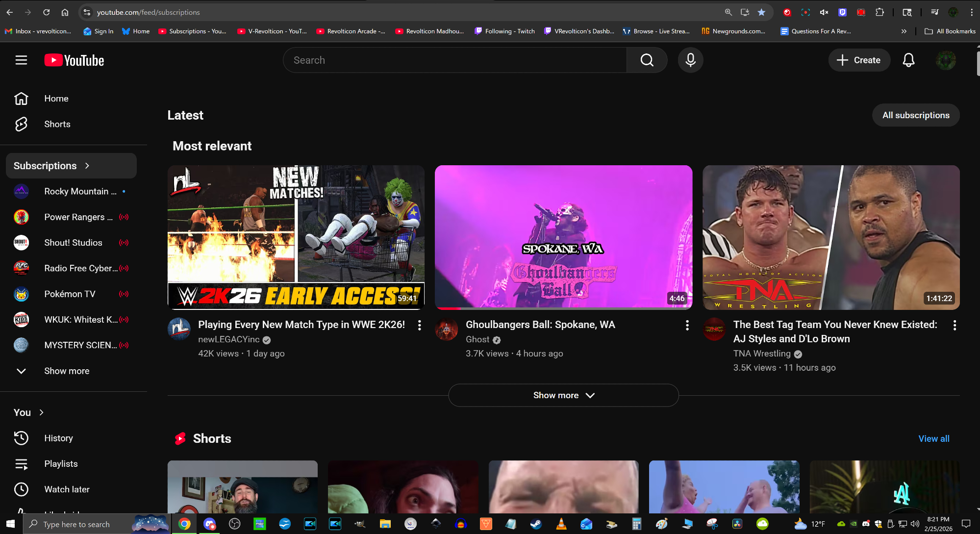Expand the You section chevron

click(42, 412)
